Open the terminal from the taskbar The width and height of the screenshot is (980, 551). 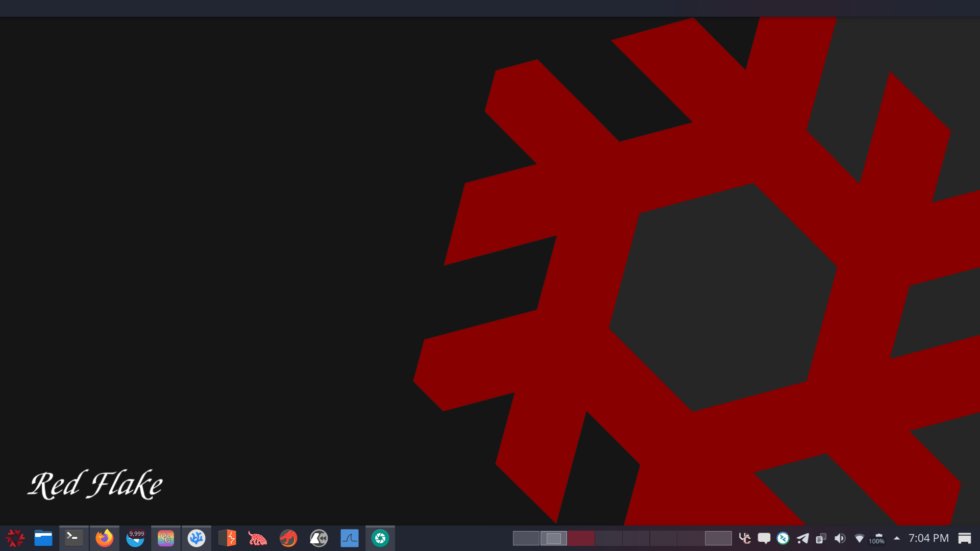tap(74, 538)
